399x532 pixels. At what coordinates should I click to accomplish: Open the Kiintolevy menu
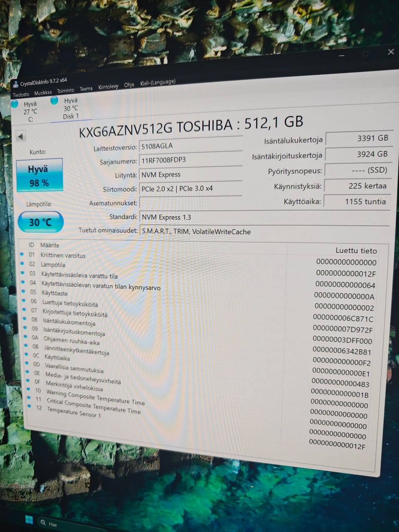(x=108, y=87)
